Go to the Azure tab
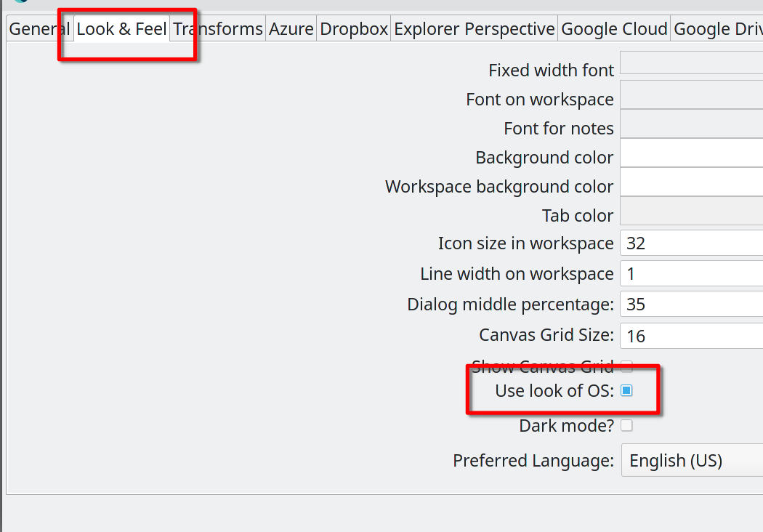763x532 pixels. point(291,29)
